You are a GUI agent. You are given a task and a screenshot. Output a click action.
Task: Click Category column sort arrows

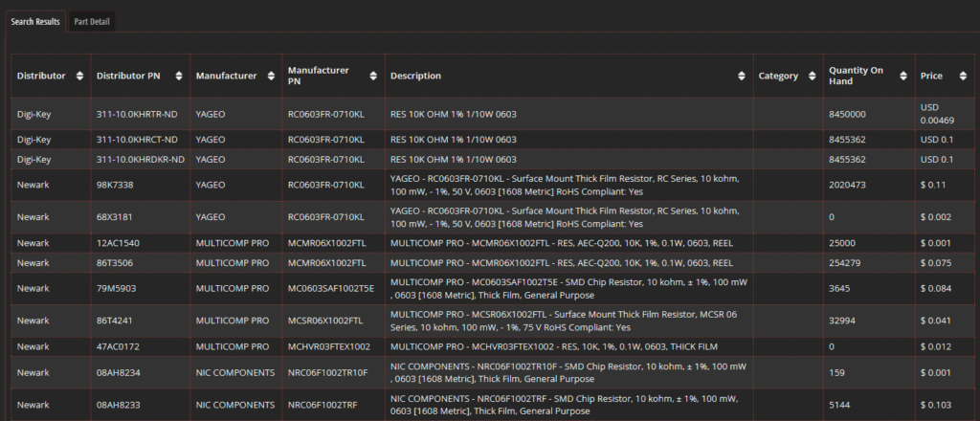click(x=812, y=76)
